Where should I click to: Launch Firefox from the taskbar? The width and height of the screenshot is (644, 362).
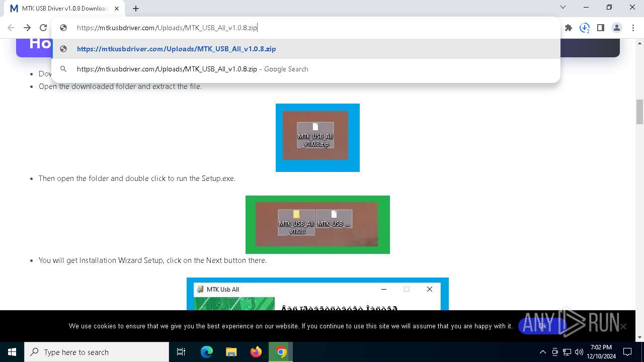pyautogui.click(x=256, y=352)
